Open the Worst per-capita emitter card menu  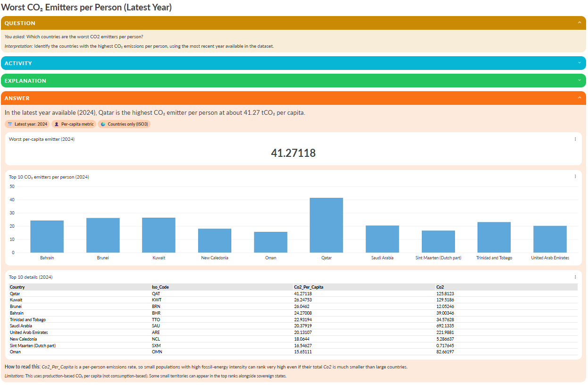coord(575,139)
